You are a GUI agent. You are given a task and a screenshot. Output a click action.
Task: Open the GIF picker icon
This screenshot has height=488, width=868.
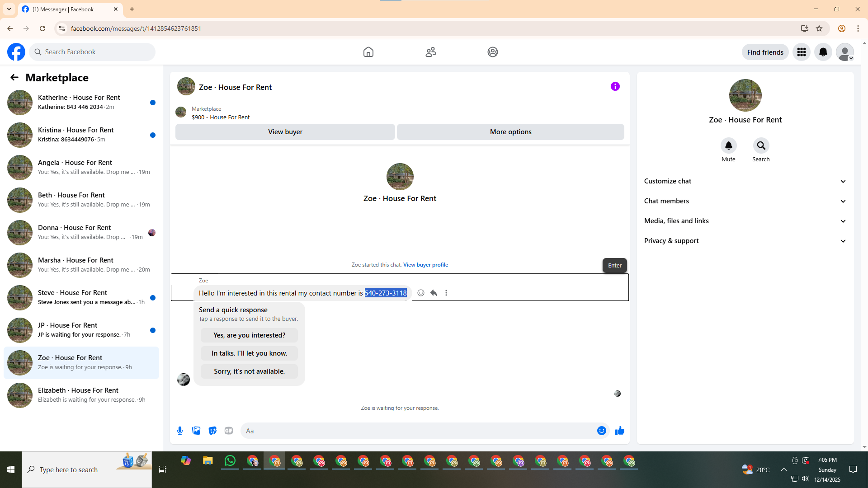229,431
